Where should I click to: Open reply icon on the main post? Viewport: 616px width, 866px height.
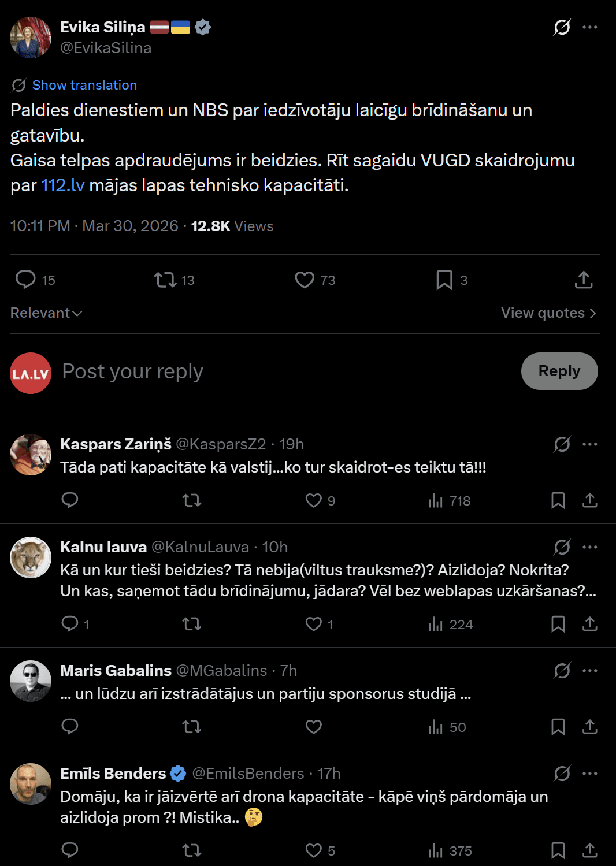(25, 280)
